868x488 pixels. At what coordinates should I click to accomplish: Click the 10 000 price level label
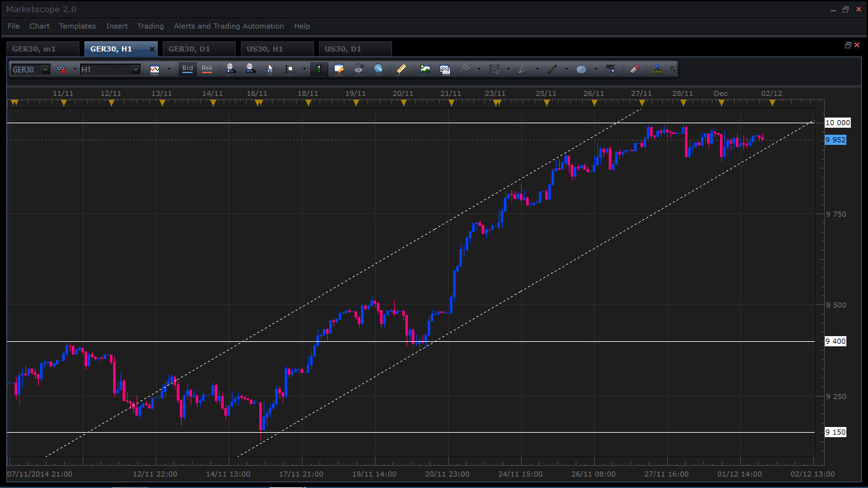pos(837,123)
